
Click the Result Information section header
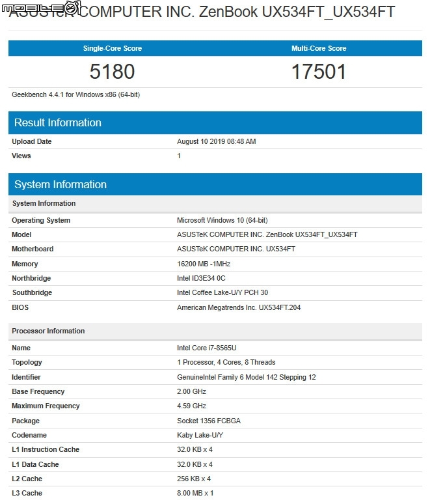coord(215,122)
